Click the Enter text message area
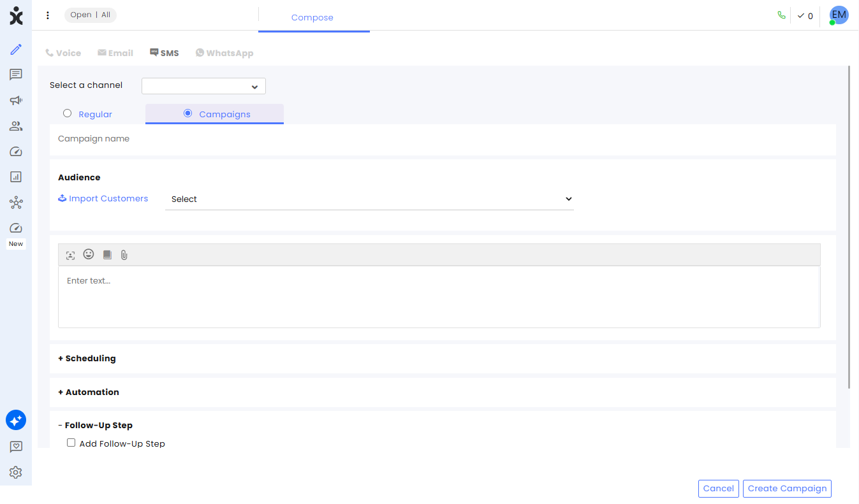This screenshot has width=859, height=504. click(439, 297)
